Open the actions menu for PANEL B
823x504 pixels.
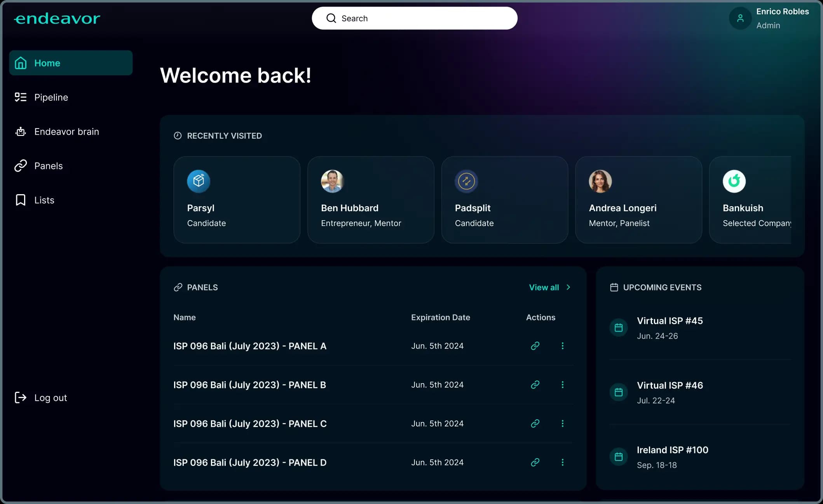point(562,384)
